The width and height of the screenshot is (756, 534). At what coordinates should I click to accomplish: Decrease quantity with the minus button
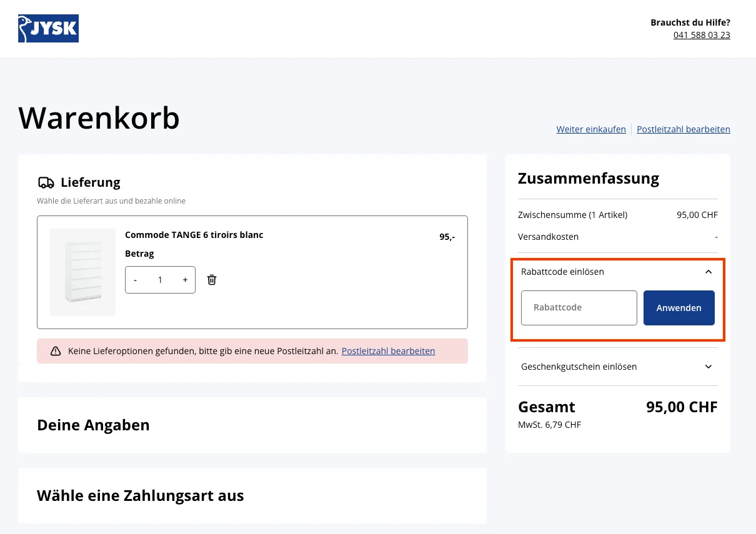tap(135, 280)
